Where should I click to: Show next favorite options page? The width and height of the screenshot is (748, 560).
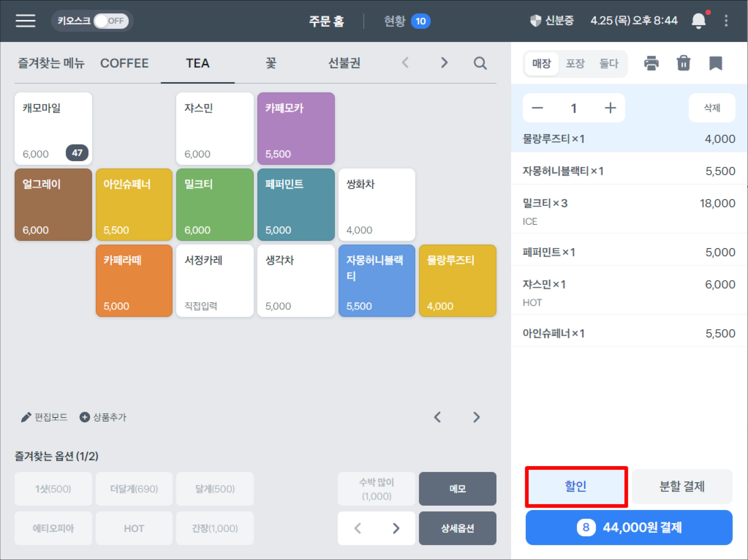point(396,528)
